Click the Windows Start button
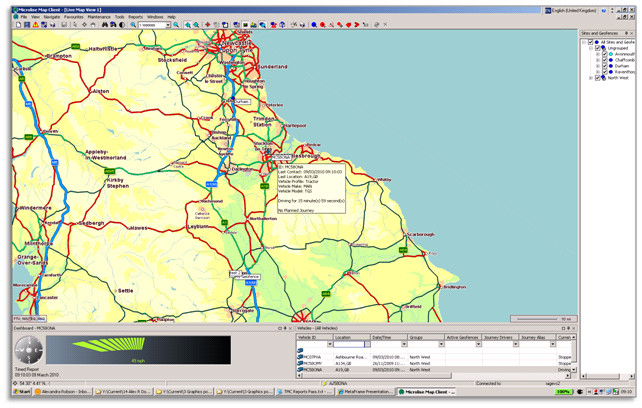This screenshot has width=642, height=408. point(19,392)
